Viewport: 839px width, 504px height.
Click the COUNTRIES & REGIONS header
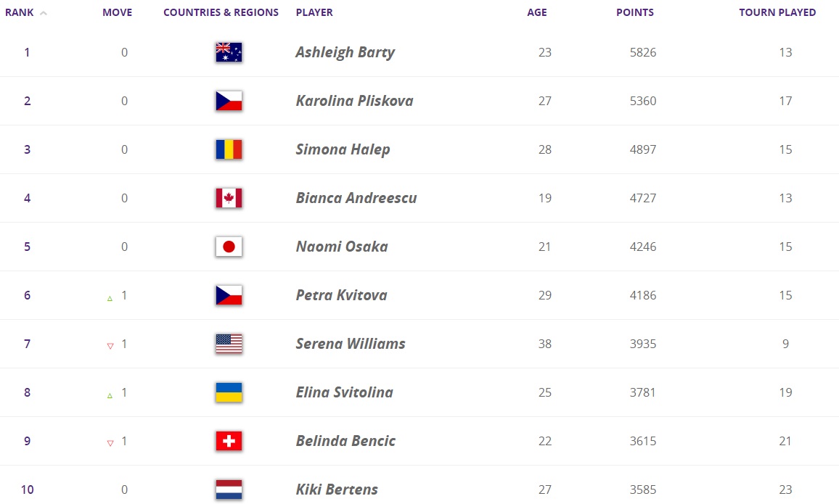pyautogui.click(x=221, y=12)
